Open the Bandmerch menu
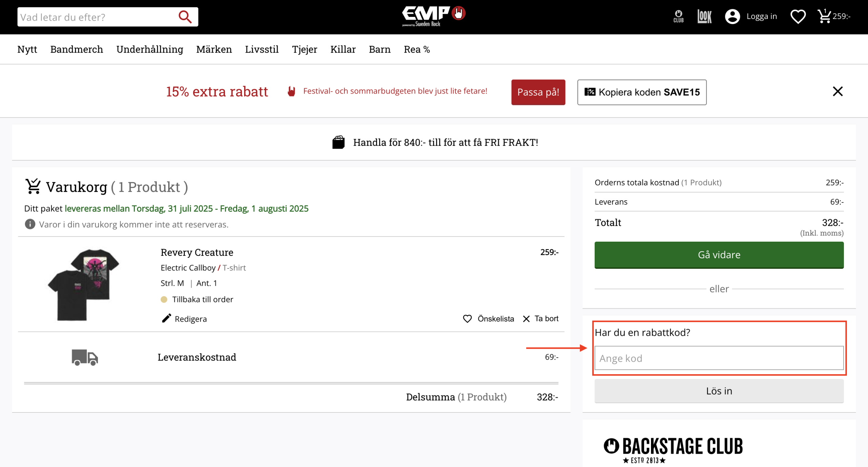 [x=77, y=49]
